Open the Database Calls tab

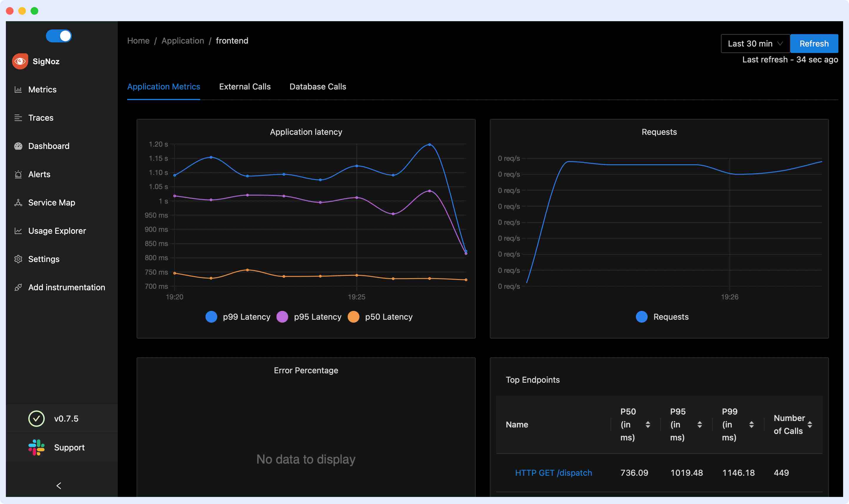tap(318, 87)
